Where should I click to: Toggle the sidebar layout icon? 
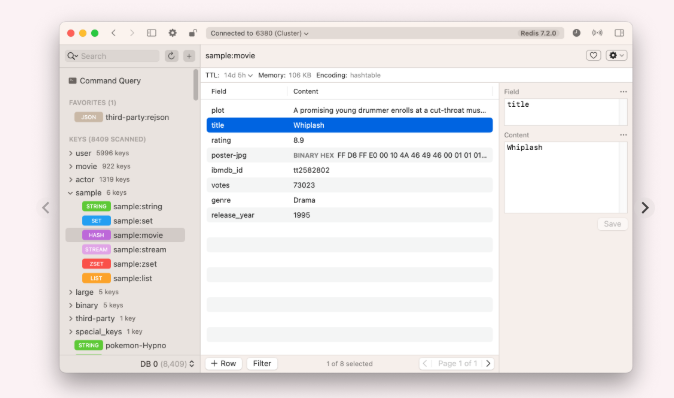(x=151, y=33)
